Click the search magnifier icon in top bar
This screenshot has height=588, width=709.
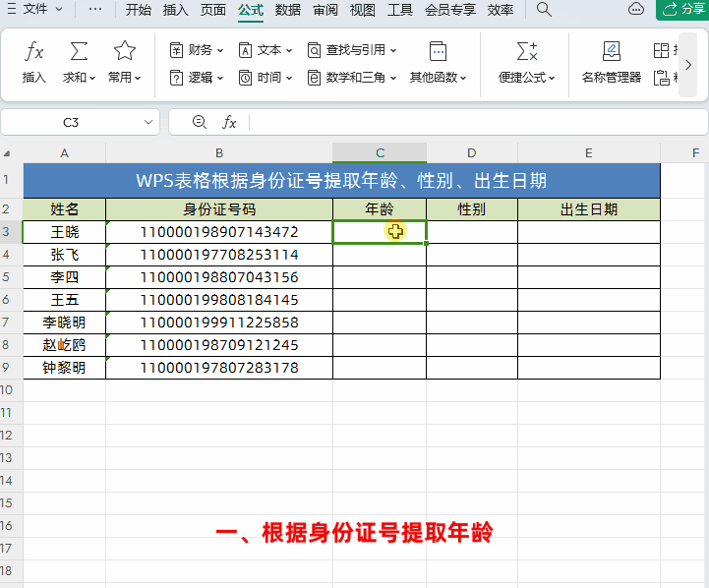tap(544, 9)
